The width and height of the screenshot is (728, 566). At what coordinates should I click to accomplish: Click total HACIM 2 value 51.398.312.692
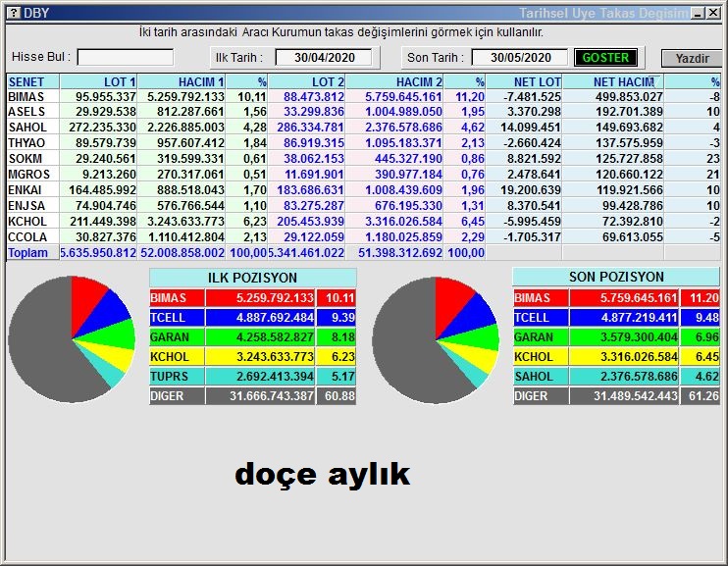coord(400,253)
